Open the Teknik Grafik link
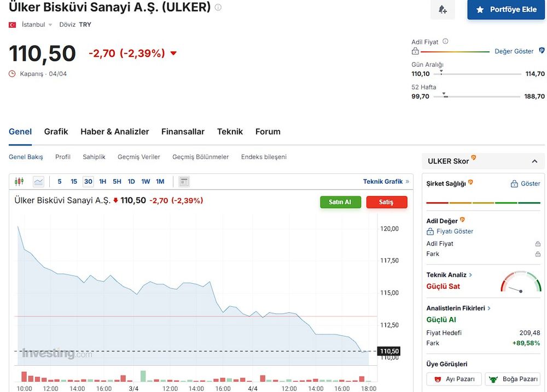547x392 pixels. pos(386,182)
